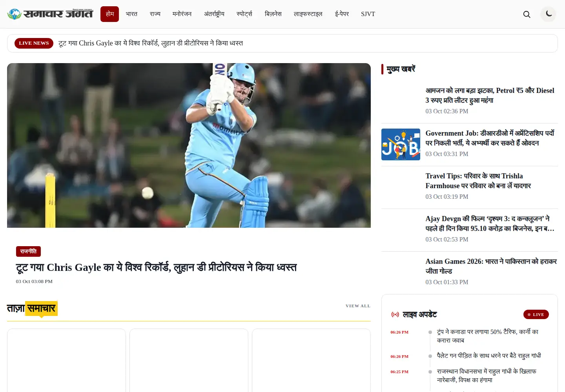
Task: Open the main Chris Gayle record headline
Action: 156,267
